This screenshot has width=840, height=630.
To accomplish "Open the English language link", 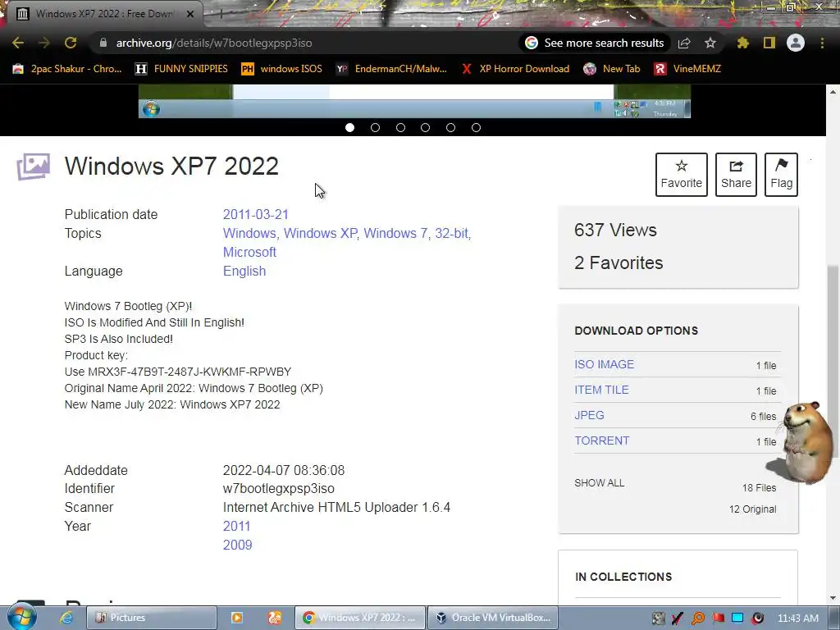I will click(x=244, y=271).
